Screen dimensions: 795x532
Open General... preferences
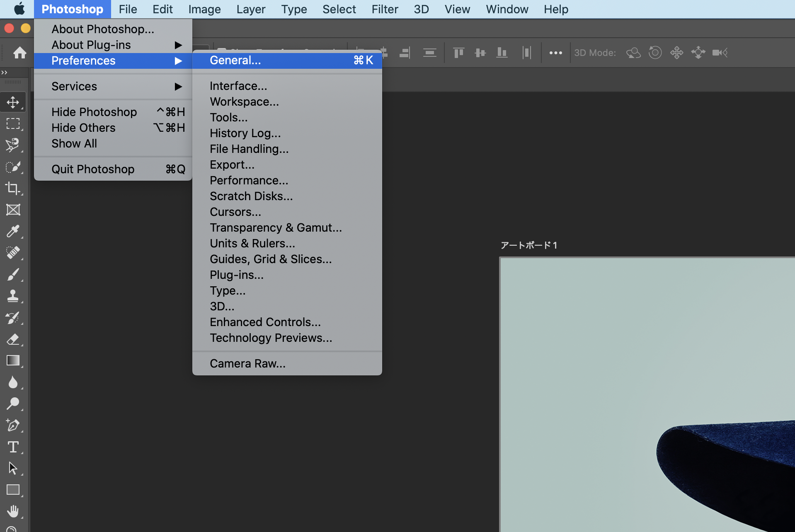pyautogui.click(x=287, y=60)
